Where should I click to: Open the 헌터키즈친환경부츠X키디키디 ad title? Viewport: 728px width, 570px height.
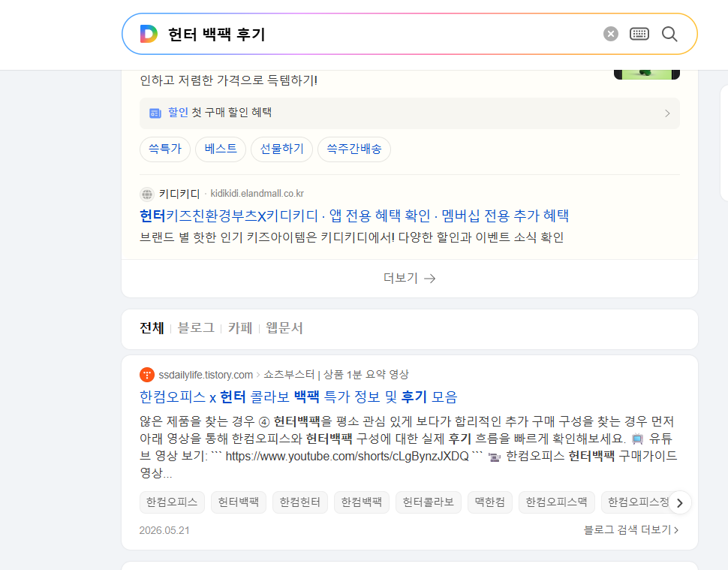coord(354,216)
